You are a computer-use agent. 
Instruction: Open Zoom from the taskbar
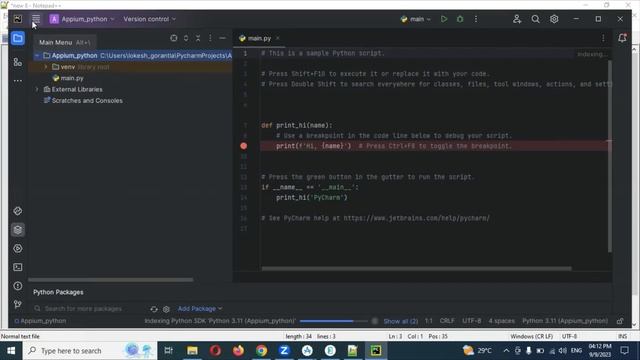pyautogui.click(x=284, y=351)
